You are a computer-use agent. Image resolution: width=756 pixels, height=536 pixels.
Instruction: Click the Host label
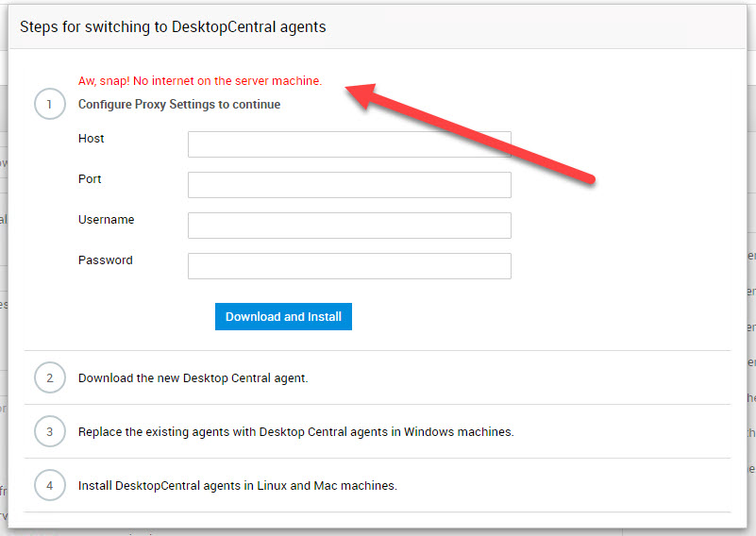point(92,139)
